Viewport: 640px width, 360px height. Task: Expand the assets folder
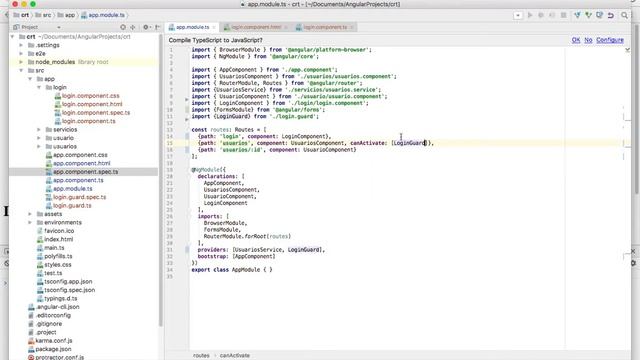pyautogui.click(x=30, y=214)
